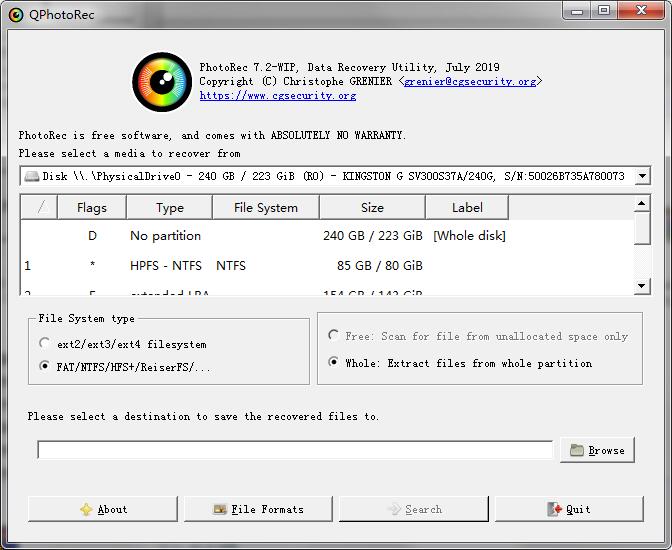This screenshot has width=672, height=550.
Task: Close the QPhotoRec window
Action: (x=641, y=11)
